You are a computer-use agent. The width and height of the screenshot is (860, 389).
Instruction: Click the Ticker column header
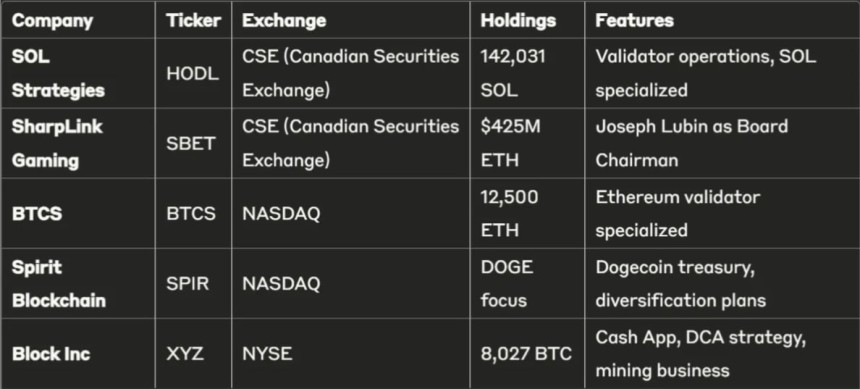coord(194,21)
